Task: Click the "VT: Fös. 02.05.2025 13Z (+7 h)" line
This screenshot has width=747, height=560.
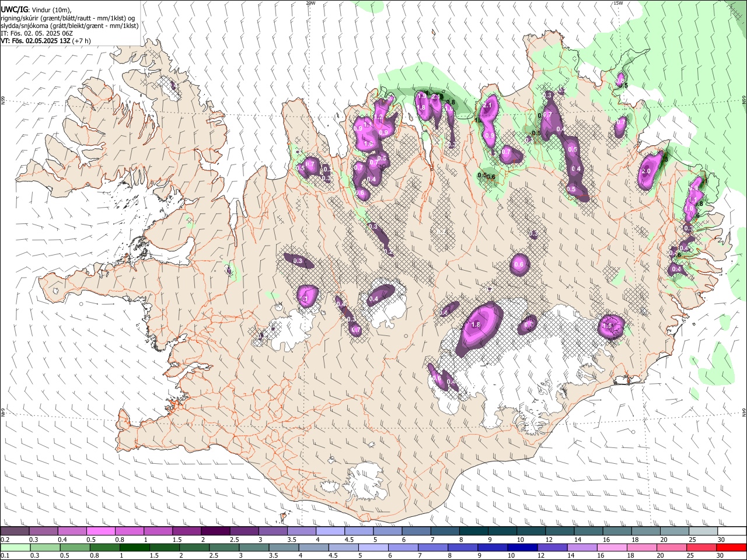Action: click(46, 41)
